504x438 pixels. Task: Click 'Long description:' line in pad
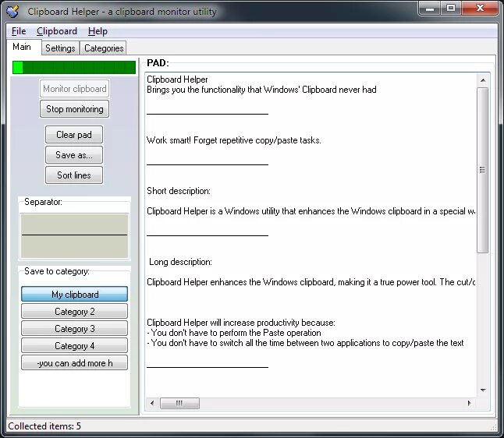180,262
